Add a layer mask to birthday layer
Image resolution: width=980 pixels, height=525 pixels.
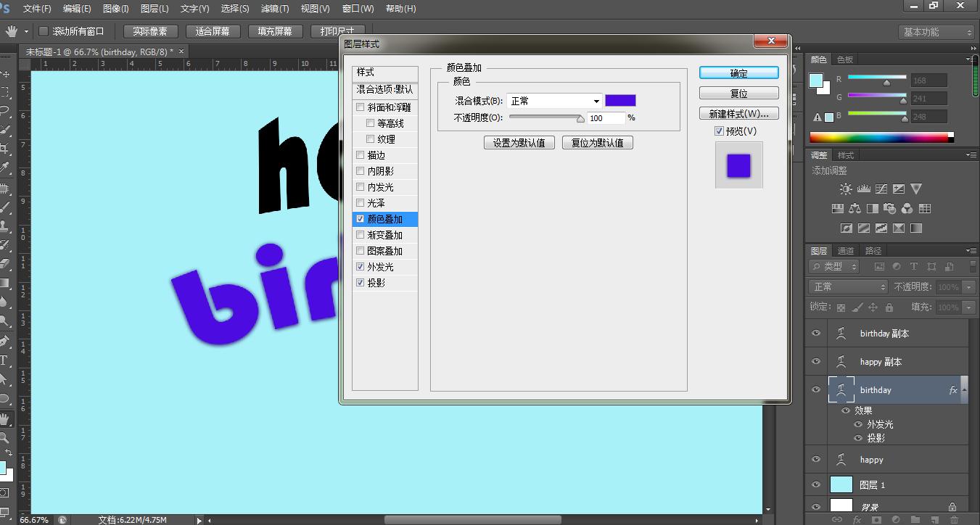tap(876, 520)
